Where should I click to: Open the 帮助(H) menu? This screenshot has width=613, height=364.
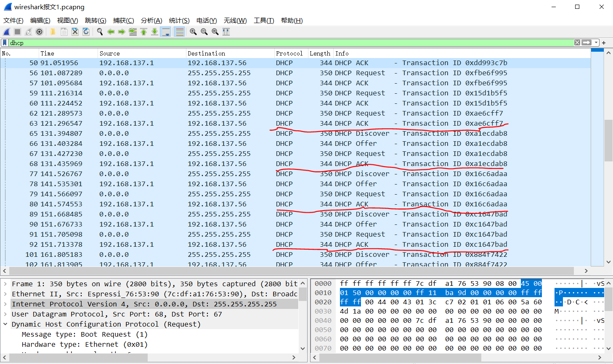(292, 20)
